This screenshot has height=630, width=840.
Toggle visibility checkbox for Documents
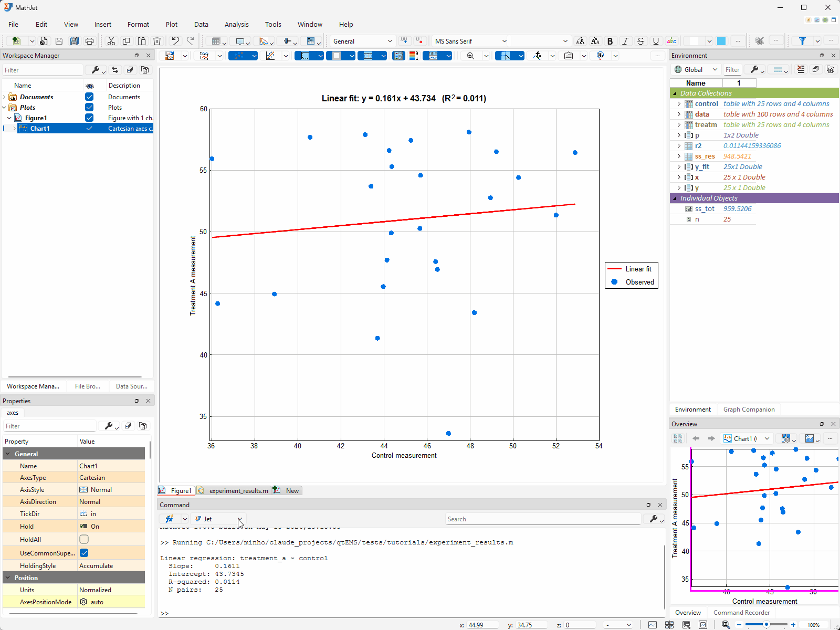coord(89,97)
